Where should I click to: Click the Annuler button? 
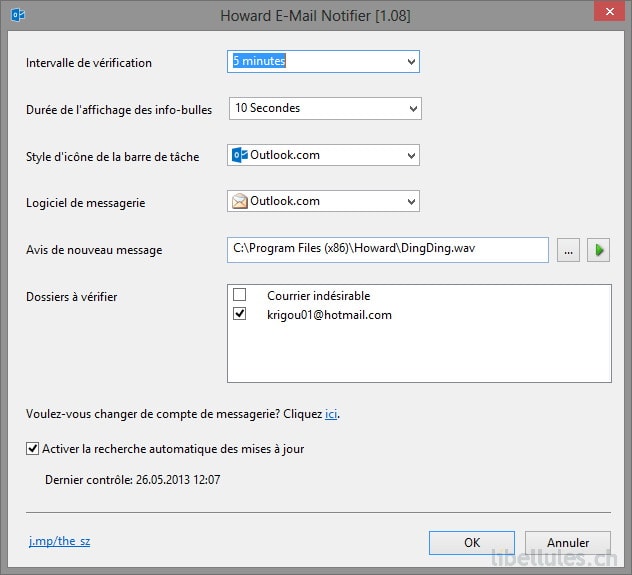coord(568,543)
